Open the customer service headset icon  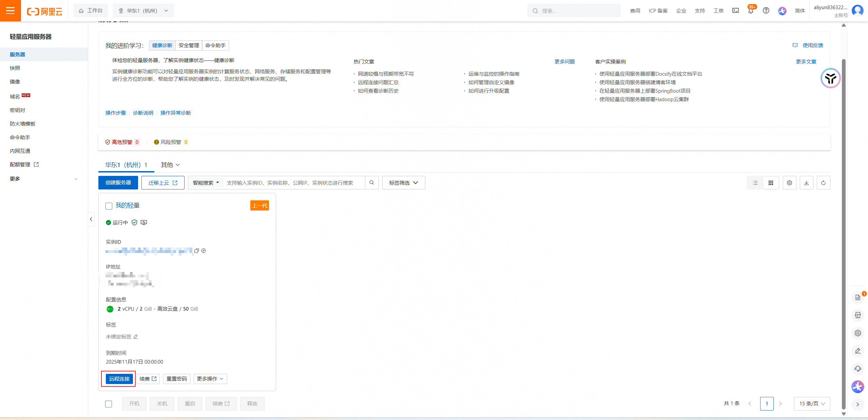click(x=858, y=368)
